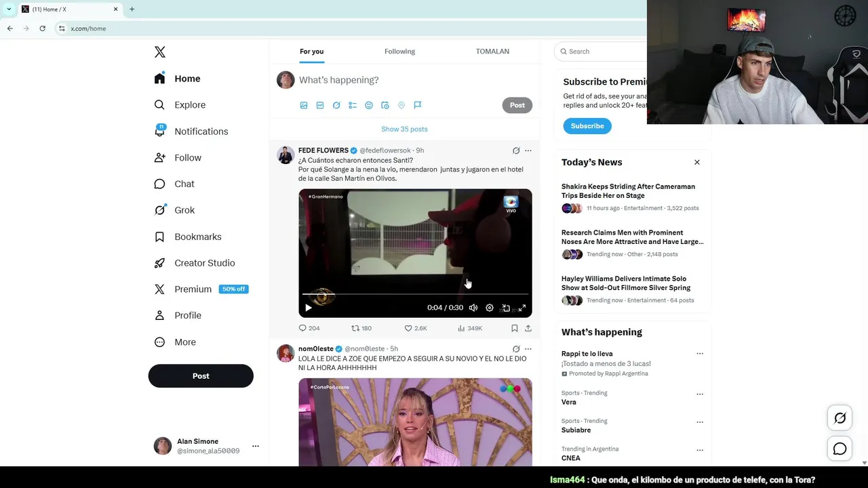Screen dimensions: 868x488
Task: Like FEDE FLOWERS post (2.6K)
Action: click(416, 328)
